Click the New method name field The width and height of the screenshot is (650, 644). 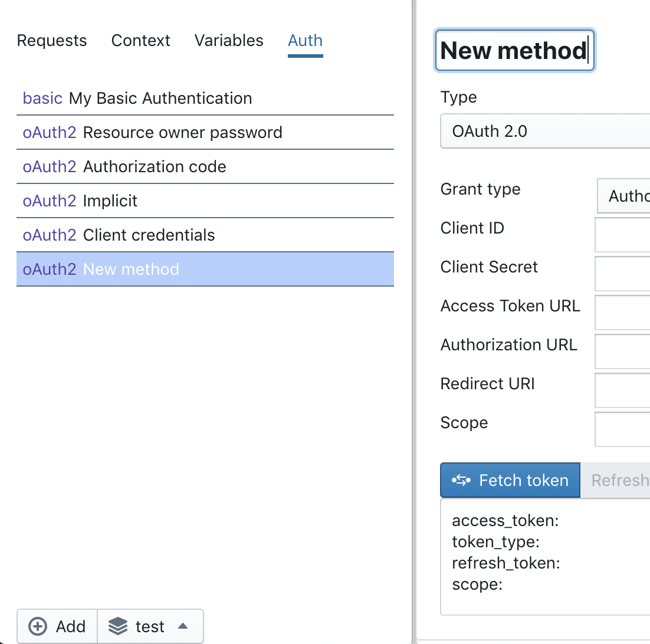coord(514,51)
